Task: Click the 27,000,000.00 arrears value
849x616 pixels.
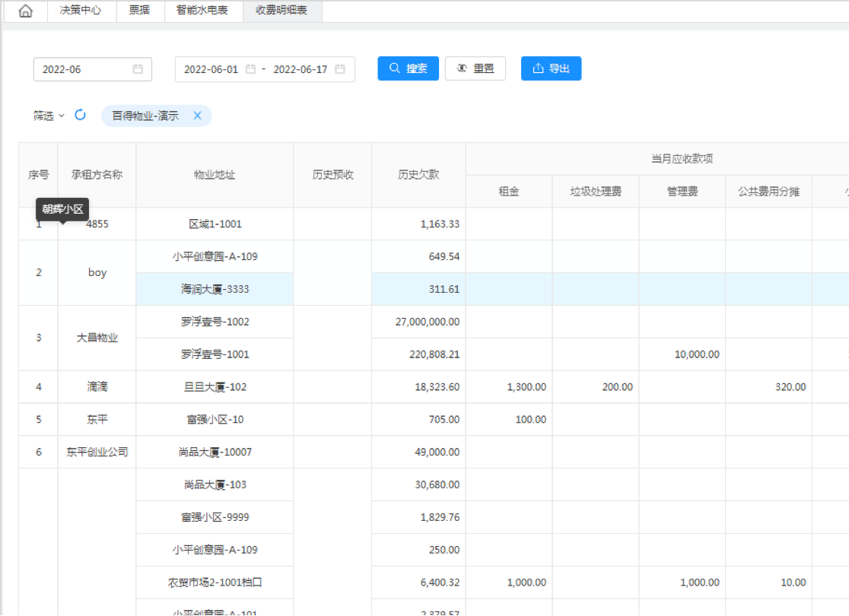Action: [428, 322]
